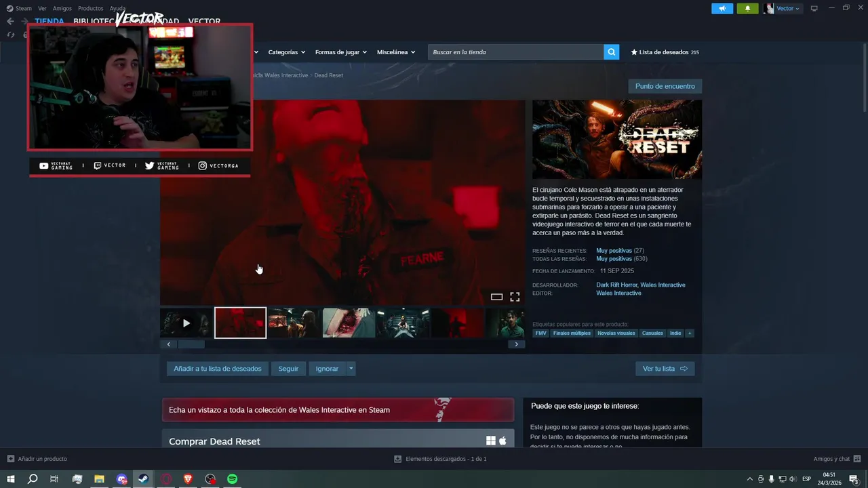Screen dimensions: 868x488
Task: Open the downloads status Elementos descargados
Action: (440, 459)
